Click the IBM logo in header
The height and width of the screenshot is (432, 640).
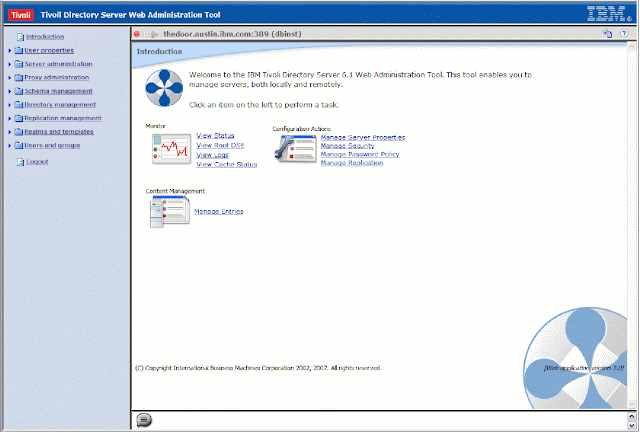point(609,13)
